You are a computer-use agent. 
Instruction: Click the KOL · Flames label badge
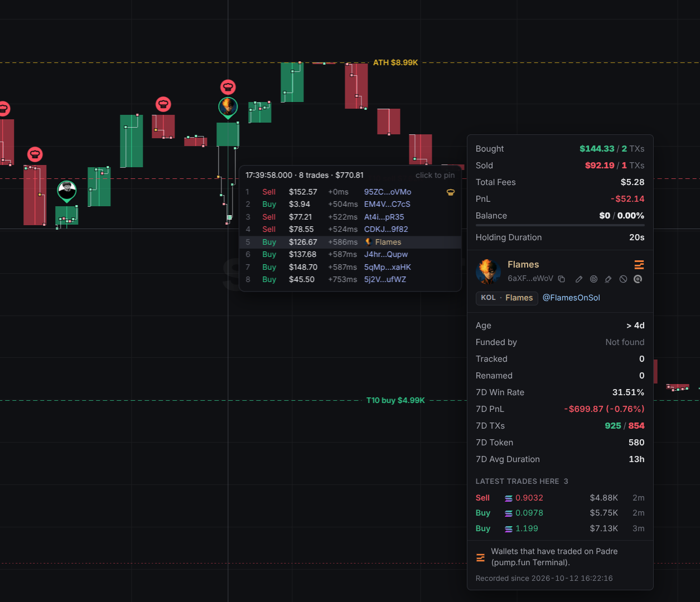506,298
